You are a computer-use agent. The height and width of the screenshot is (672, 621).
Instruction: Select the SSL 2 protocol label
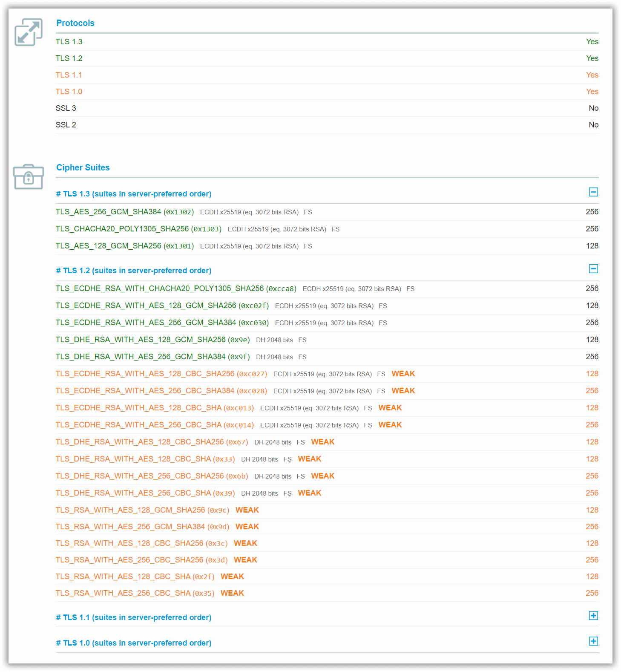pyautogui.click(x=66, y=125)
